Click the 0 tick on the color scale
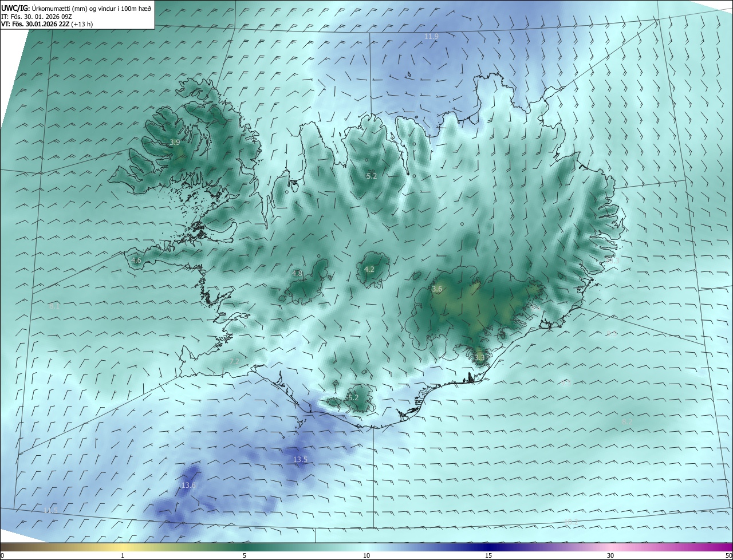Image resolution: width=733 pixels, height=560 pixels. pyautogui.click(x=2, y=555)
